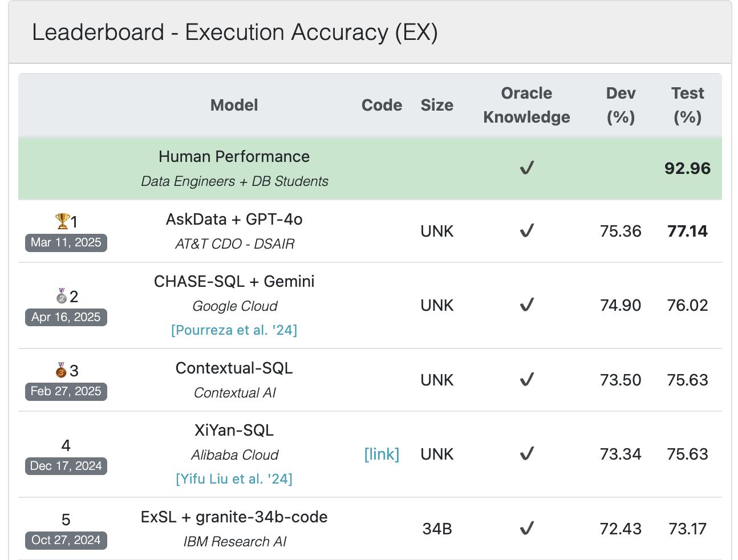Click the Dev (%) column header
The image size is (738, 560).
point(621,105)
